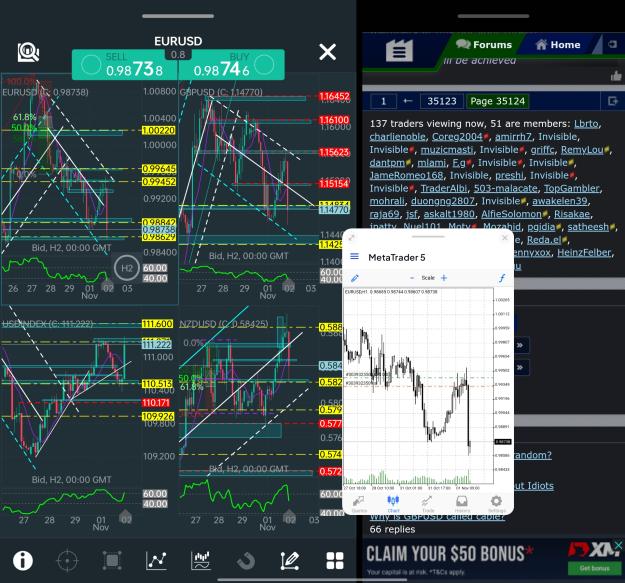Open MetaTrader pencil drawing objects tool

[x=354, y=278]
